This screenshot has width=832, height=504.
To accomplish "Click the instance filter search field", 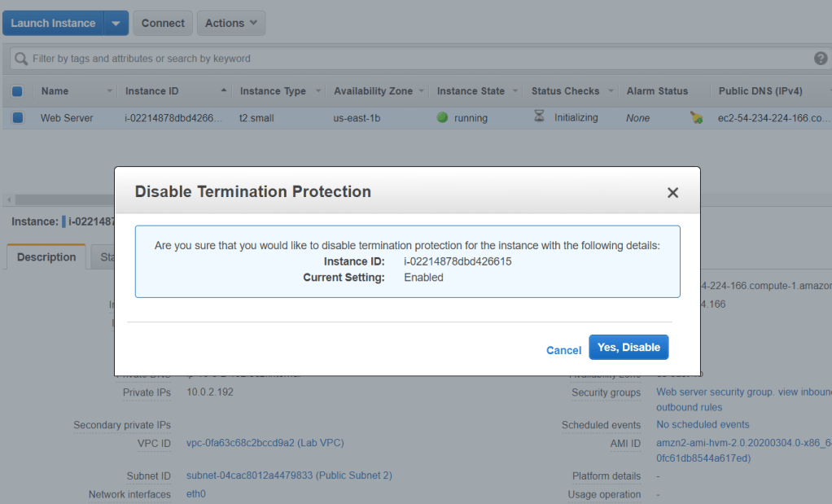I will (407, 59).
